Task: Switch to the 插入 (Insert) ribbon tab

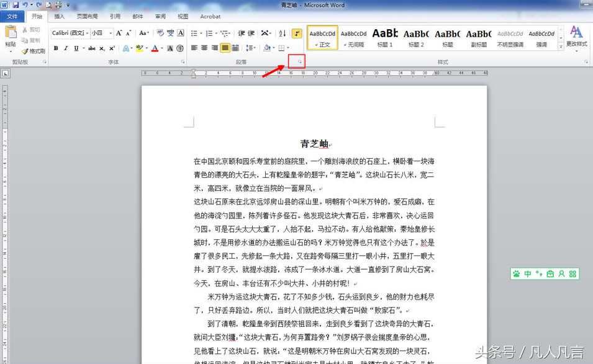Action: click(59, 17)
